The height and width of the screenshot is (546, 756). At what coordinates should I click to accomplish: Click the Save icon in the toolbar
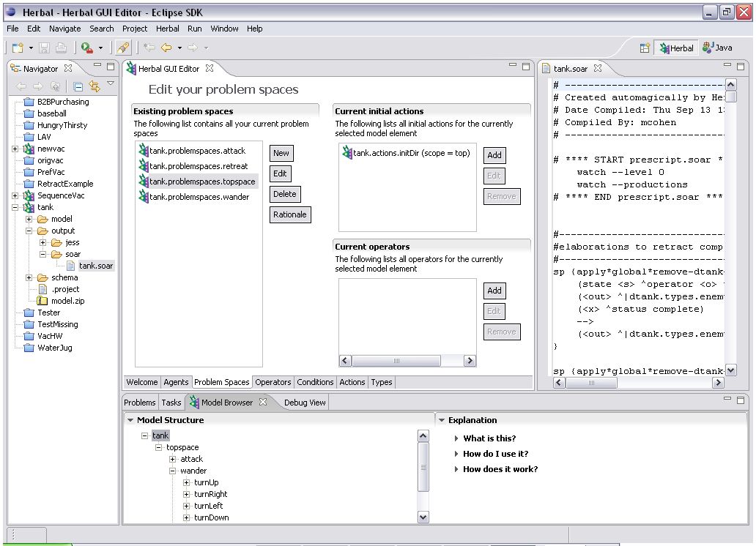45,48
